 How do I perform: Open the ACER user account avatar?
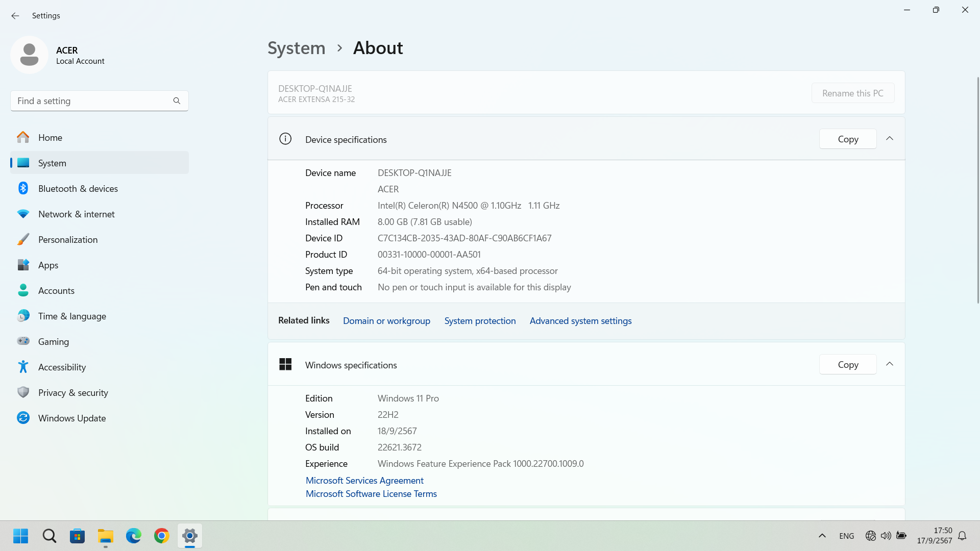pyautogui.click(x=29, y=55)
